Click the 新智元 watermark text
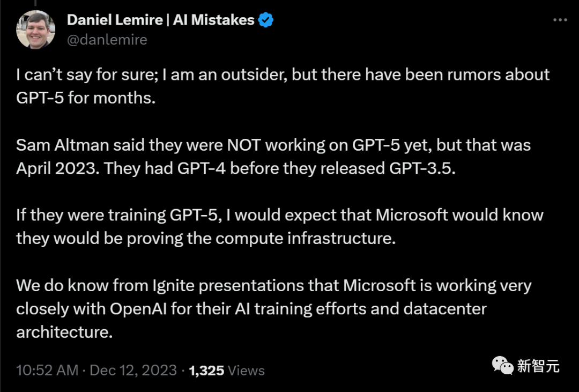The height and width of the screenshot is (392, 579). [538, 366]
